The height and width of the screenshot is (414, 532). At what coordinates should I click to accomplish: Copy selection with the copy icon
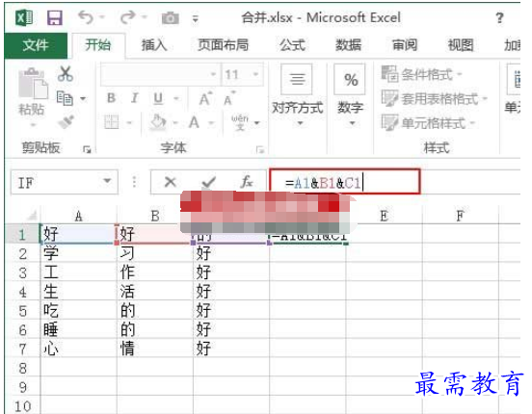tap(65, 98)
